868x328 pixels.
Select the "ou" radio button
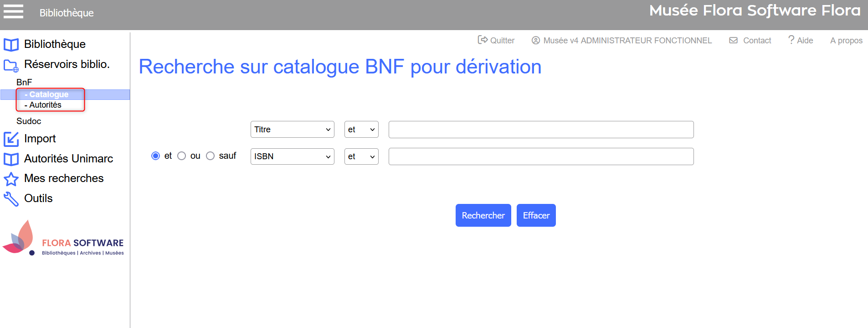coord(182,156)
